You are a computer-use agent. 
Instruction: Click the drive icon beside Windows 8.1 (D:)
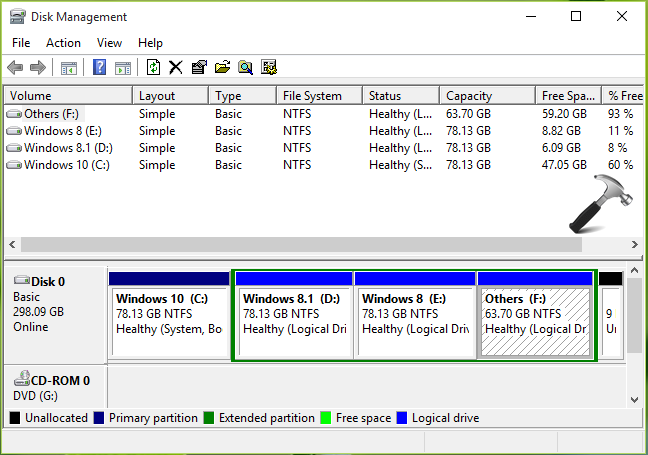tap(14, 148)
